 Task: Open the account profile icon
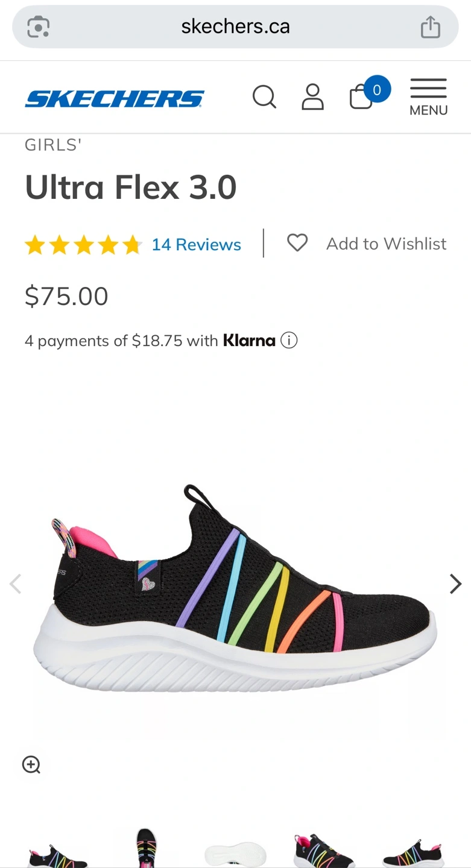(x=312, y=96)
